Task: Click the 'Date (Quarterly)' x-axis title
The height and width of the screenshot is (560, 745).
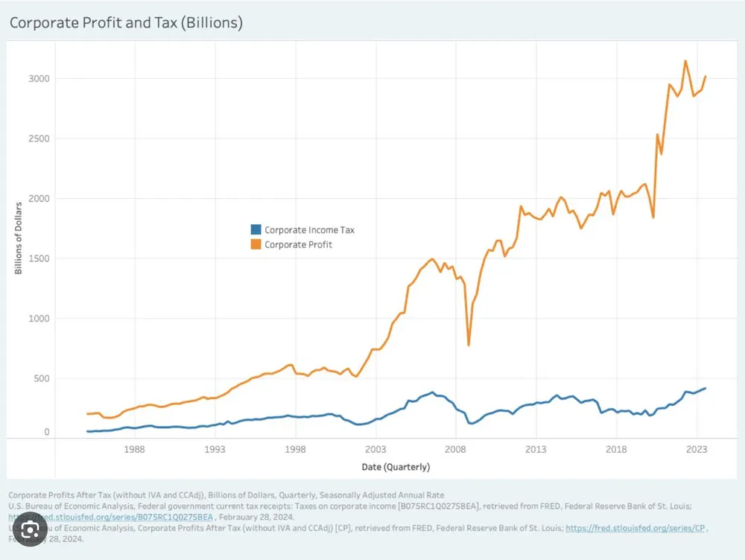Action: pyautogui.click(x=396, y=467)
